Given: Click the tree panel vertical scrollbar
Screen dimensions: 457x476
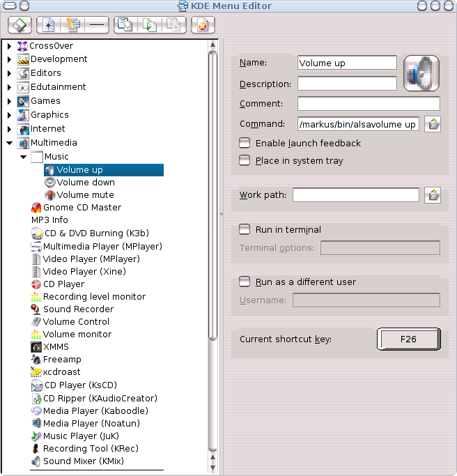Looking at the screenshot, I should [x=212, y=209].
